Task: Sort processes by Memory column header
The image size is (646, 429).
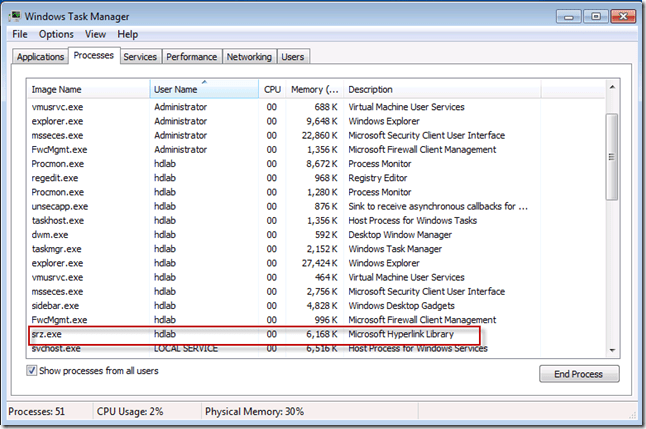Action: coord(315,89)
